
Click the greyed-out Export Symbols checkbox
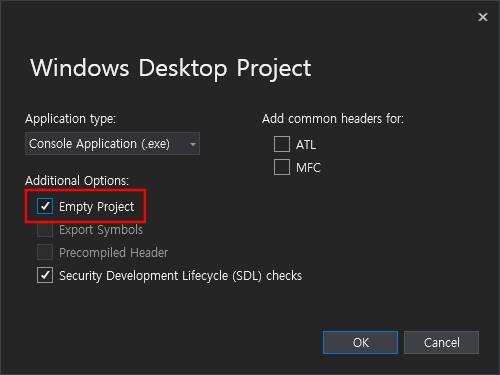tap(45, 229)
